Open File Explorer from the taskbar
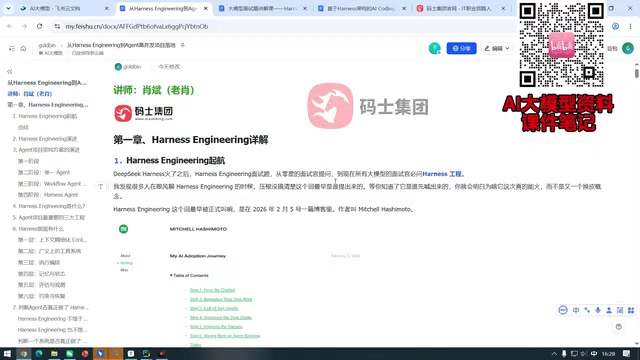Screen dimensions: 640x360 (54, 353)
